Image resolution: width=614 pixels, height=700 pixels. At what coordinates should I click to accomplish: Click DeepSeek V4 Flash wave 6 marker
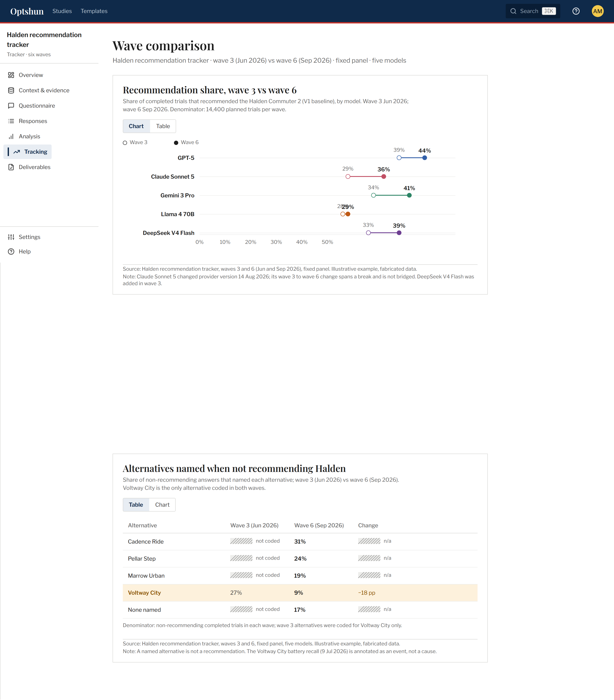point(399,233)
